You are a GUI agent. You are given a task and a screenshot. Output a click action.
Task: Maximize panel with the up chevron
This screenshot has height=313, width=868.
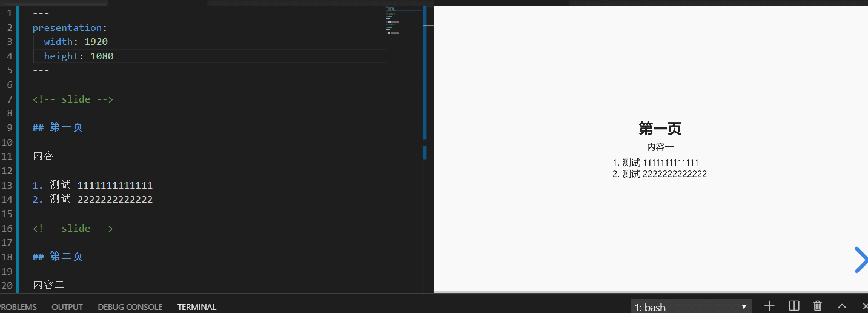pyautogui.click(x=842, y=306)
